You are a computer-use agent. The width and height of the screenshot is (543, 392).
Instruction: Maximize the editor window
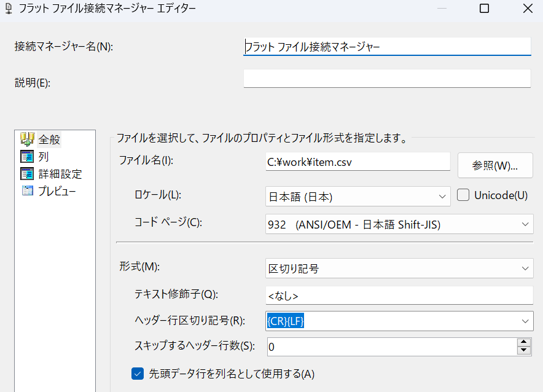pyautogui.click(x=484, y=9)
